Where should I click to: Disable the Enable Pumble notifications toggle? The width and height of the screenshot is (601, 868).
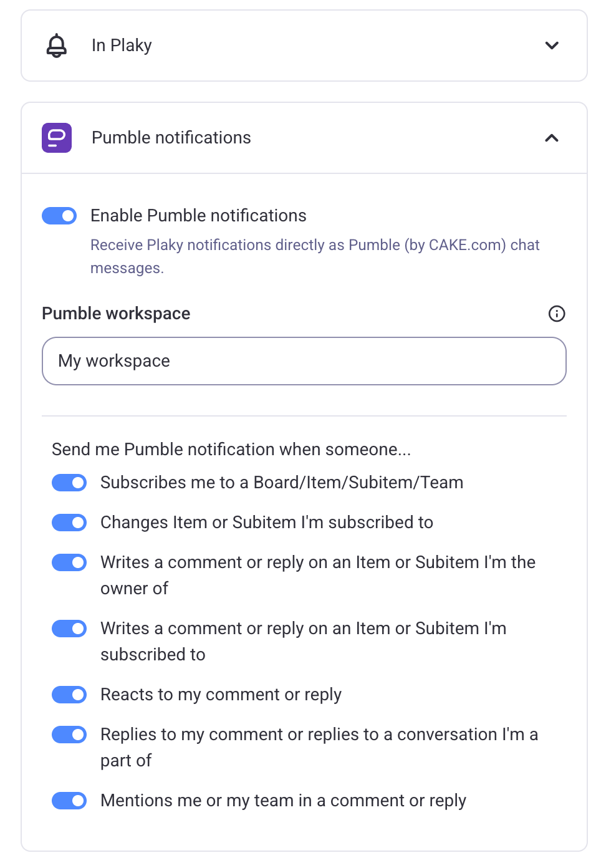click(x=59, y=216)
